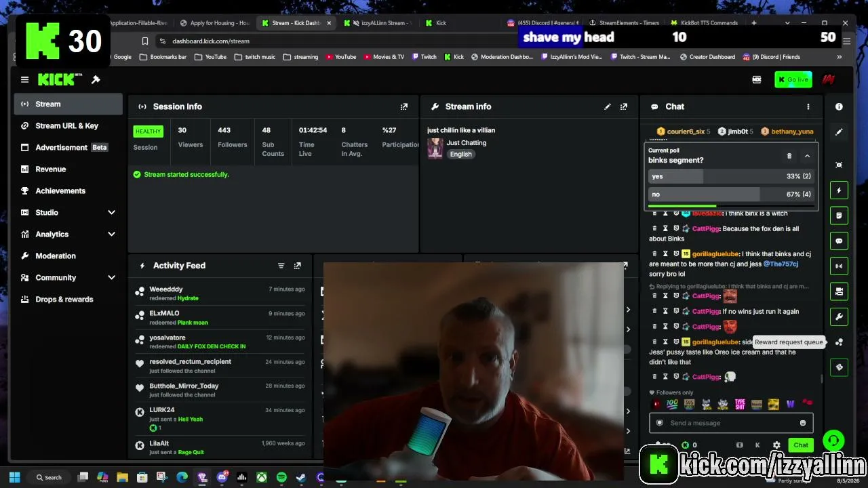Open the emoji picker in message box

click(803, 423)
